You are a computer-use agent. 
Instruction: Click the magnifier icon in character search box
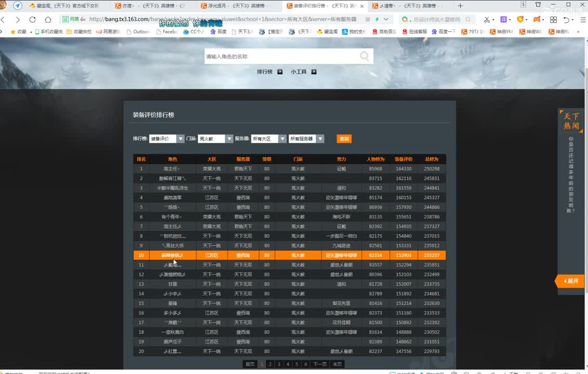tap(365, 57)
